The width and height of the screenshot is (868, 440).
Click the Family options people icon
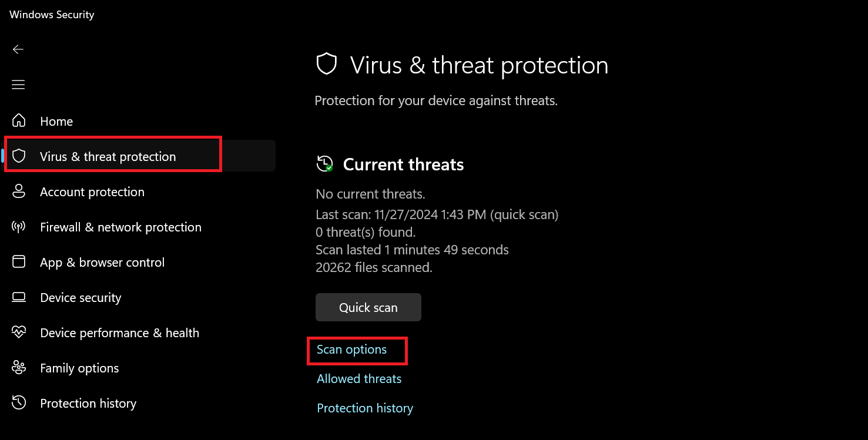click(x=19, y=368)
